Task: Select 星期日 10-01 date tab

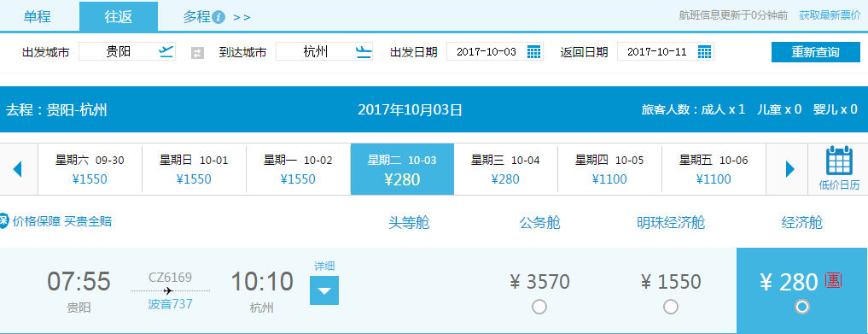Action: (194, 169)
